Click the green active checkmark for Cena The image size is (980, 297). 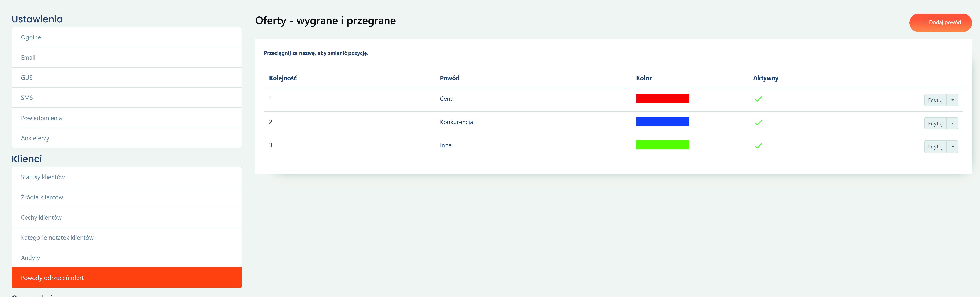click(x=758, y=99)
